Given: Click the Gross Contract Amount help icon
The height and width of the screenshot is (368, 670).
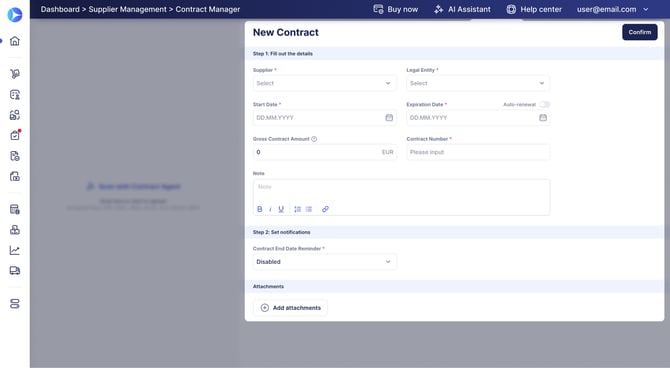Looking at the screenshot, I should [314, 139].
